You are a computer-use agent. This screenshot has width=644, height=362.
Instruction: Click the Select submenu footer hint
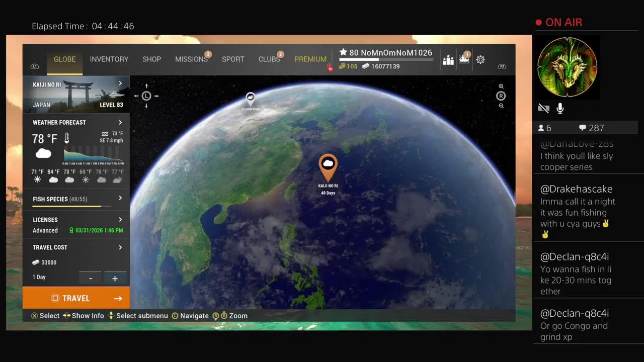click(x=138, y=316)
